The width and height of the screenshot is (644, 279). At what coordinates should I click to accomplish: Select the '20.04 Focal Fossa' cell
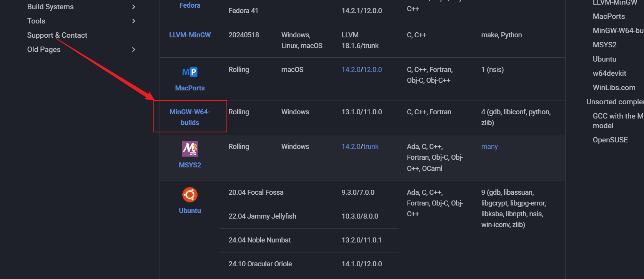click(256, 192)
